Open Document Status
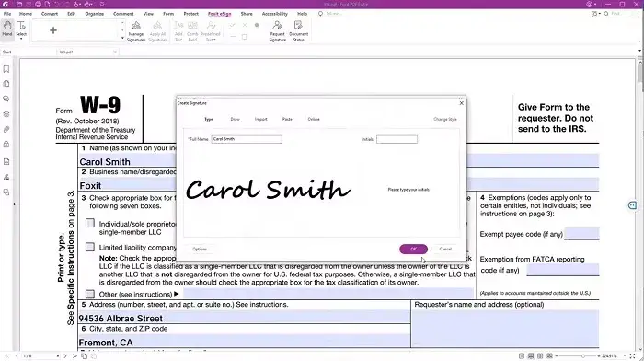The image size is (644, 361). pos(299,31)
